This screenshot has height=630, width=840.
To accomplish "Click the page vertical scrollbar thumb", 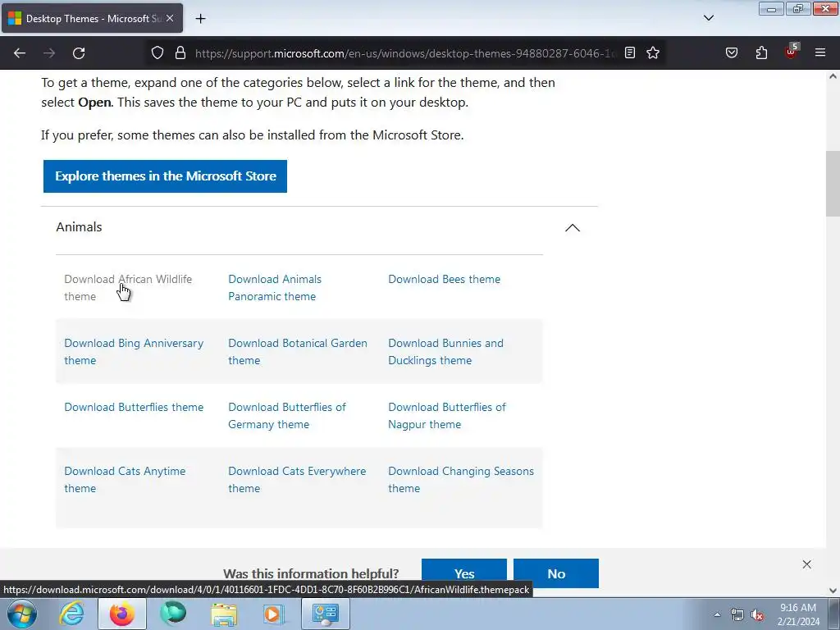I will click(833, 184).
